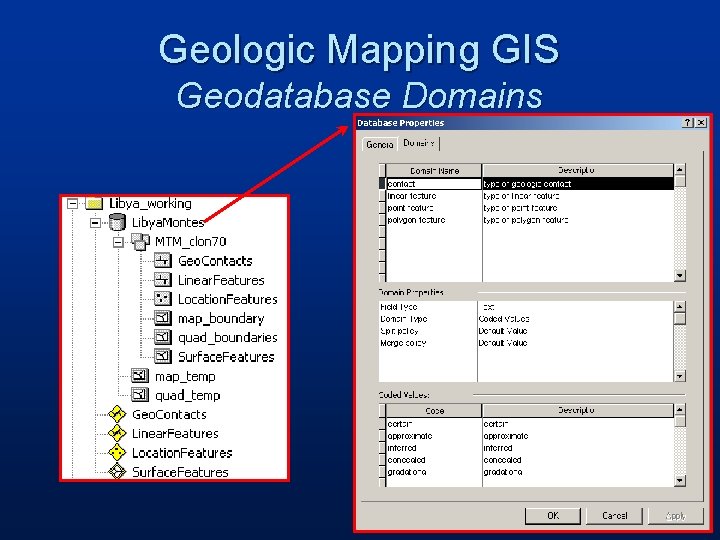The image size is (720, 540).
Task: Click the polygon icon beside map_boundary
Action: pyautogui.click(x=163, y=318)
